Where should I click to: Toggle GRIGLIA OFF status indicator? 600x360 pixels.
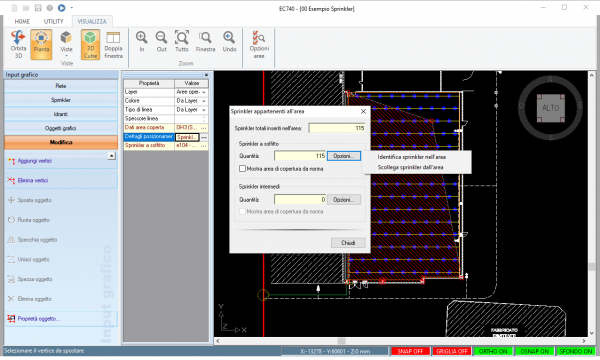452,351
